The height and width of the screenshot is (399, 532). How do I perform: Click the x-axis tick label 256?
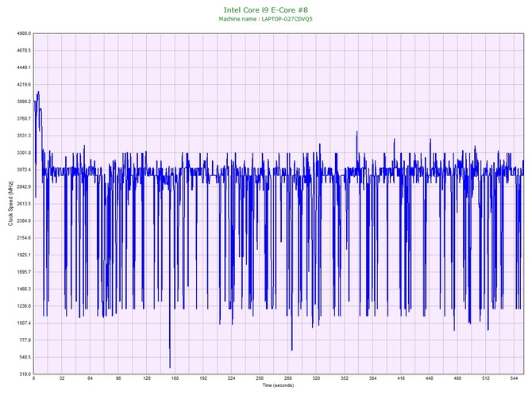[260, 378]
